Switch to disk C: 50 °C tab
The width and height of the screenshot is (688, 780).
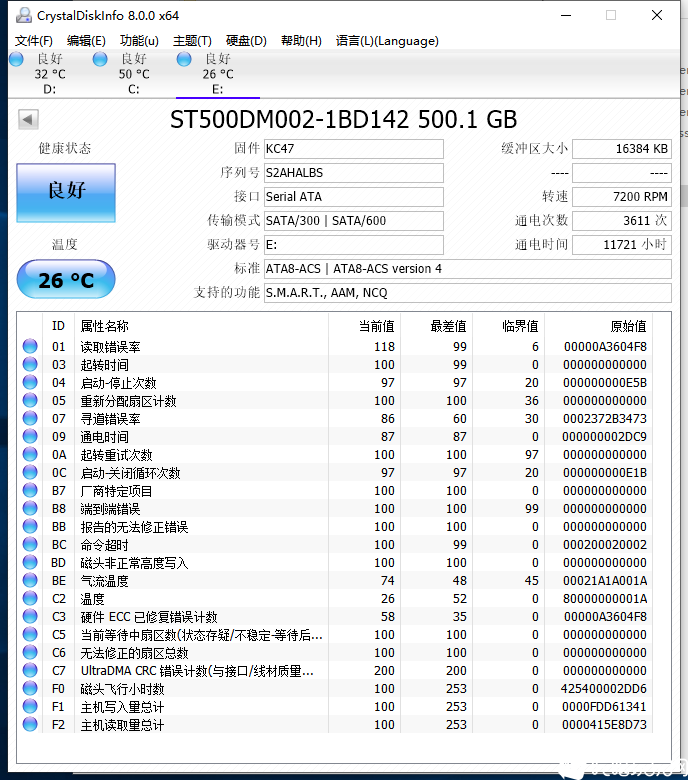[x=134, y=74]
